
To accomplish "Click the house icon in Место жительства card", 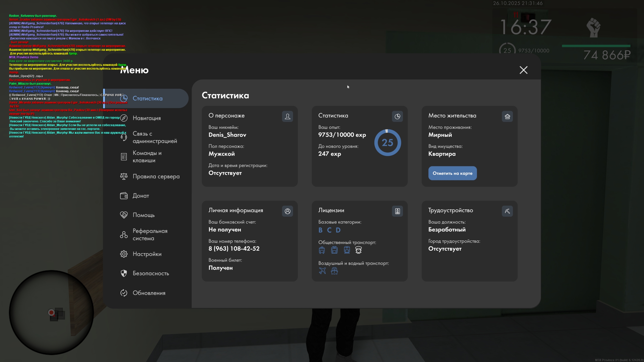I will point(507,116).
